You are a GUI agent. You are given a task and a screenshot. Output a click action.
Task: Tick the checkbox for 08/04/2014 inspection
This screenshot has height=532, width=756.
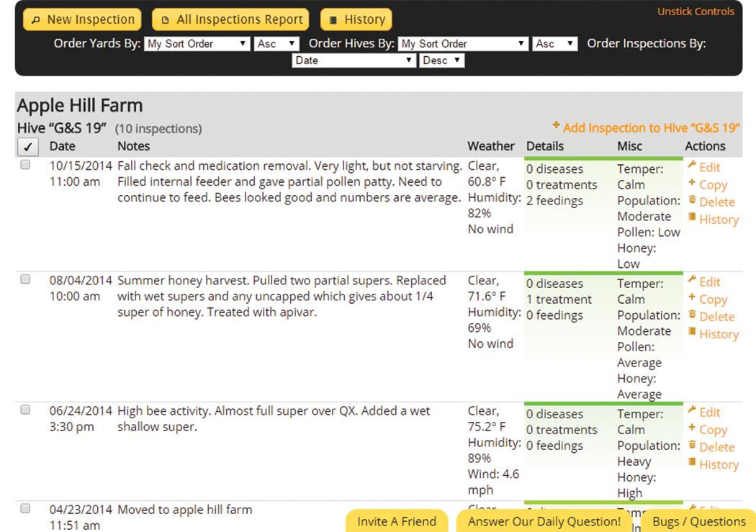click(25, 279)
